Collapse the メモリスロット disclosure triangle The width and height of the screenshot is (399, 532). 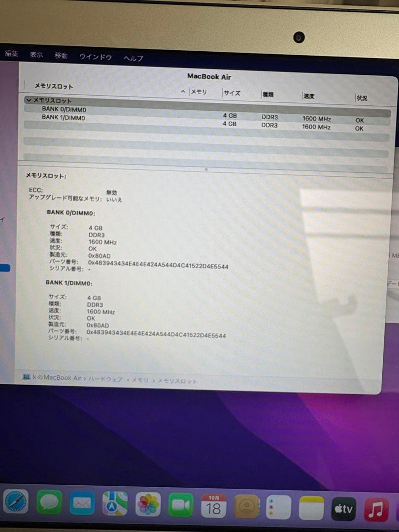tap(29, 100)
